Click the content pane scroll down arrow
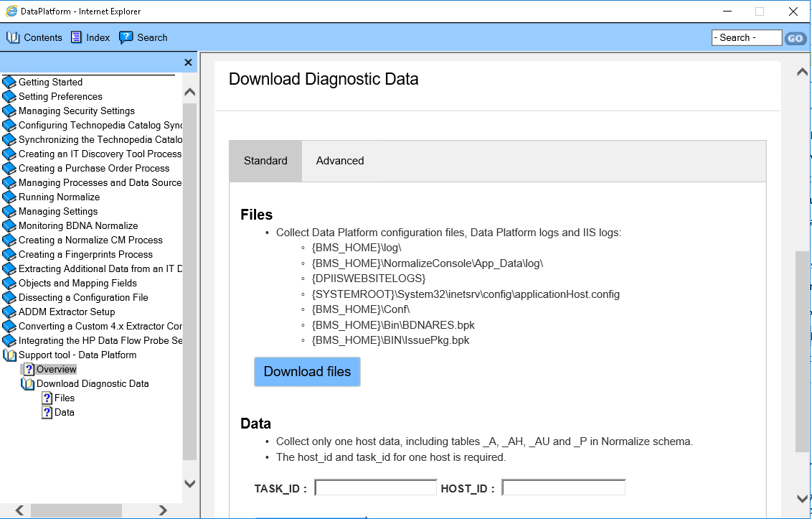The height and width of the screenshot is (519, 812). point(802,498)
